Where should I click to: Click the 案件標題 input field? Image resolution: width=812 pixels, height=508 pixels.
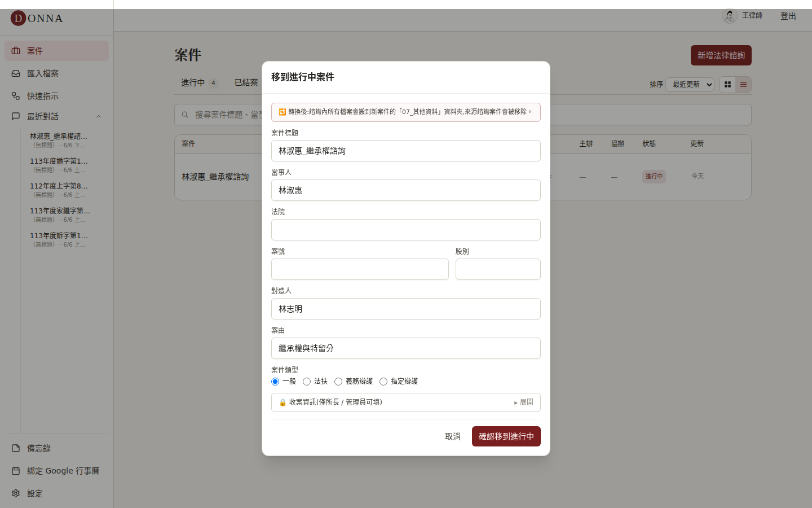406,151
